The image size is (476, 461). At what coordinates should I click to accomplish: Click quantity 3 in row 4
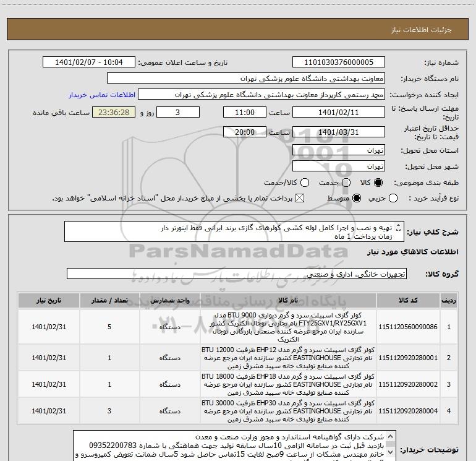[109, 411]
